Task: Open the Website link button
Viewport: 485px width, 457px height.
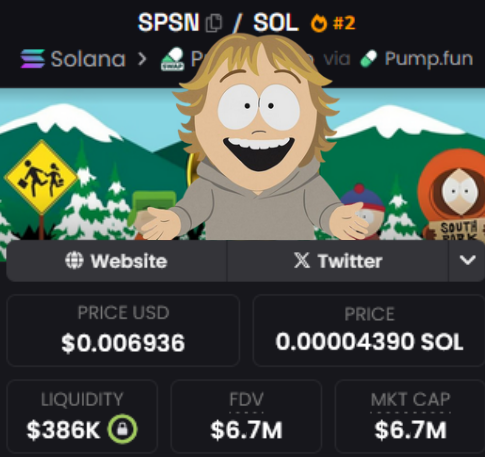Action: point(116,261)
